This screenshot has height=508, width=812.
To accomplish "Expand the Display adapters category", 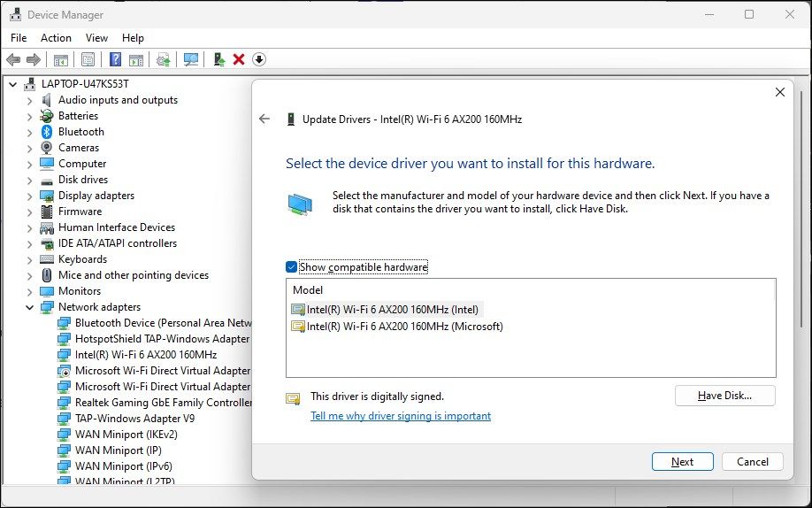I will pyautogui.click(x=29, y=196).
